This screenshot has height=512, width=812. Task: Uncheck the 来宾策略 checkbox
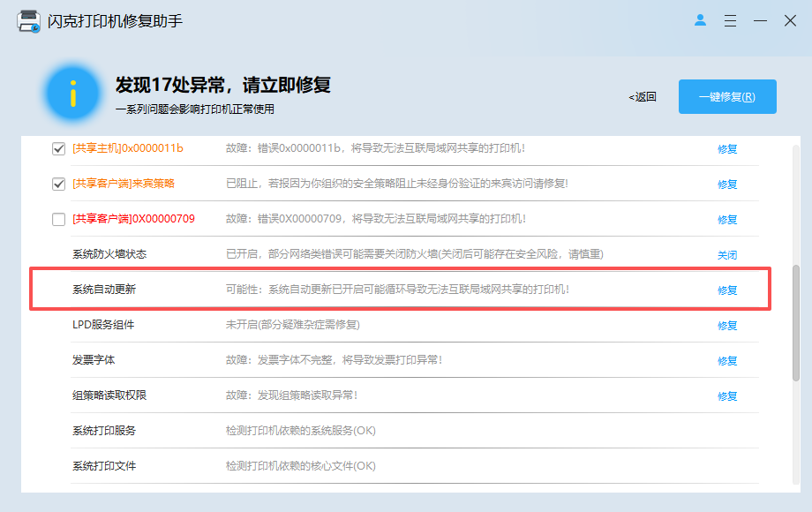(x=58, y=184)
